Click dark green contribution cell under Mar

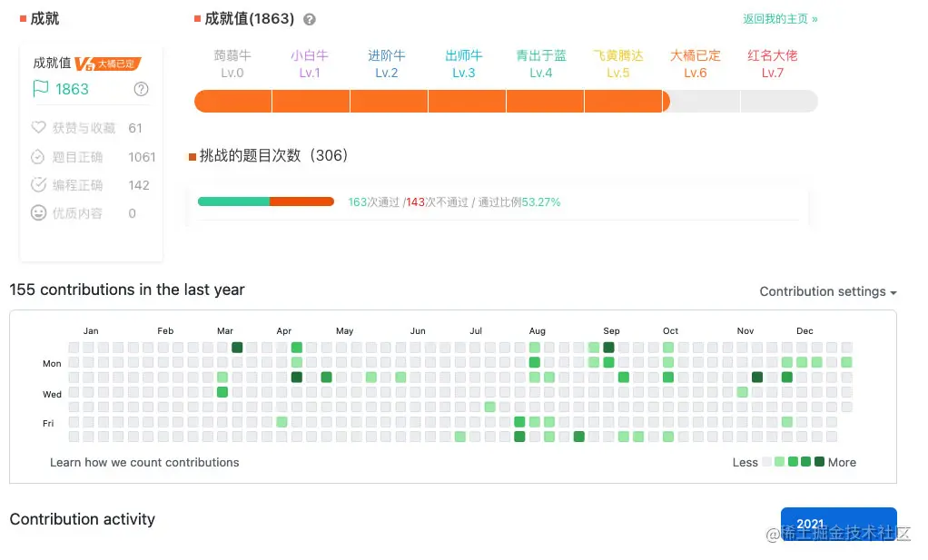237,347
